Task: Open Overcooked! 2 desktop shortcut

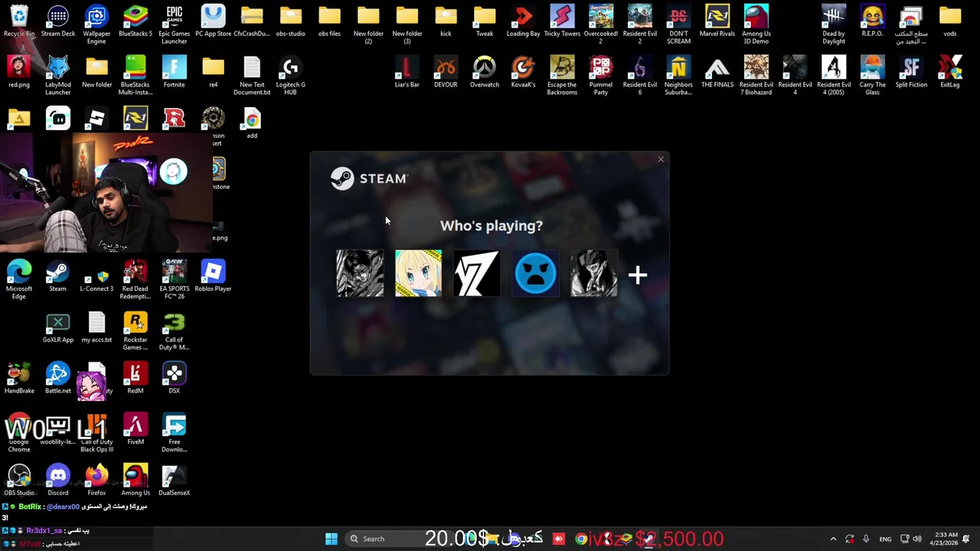Action: click(601, 24)
